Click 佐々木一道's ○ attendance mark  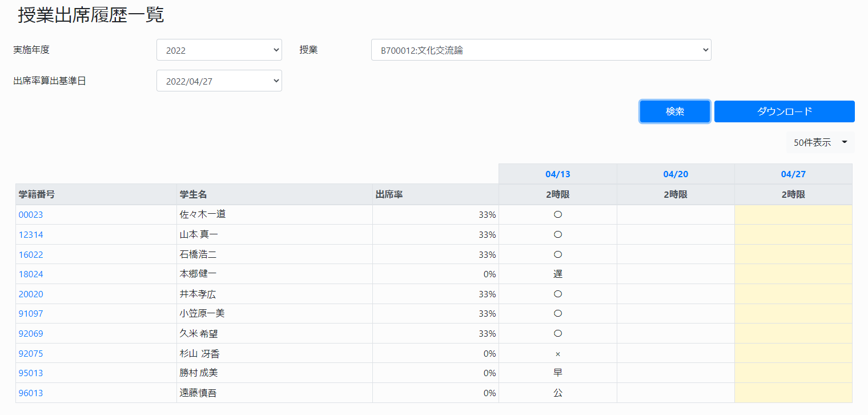[x=557, y=214]
